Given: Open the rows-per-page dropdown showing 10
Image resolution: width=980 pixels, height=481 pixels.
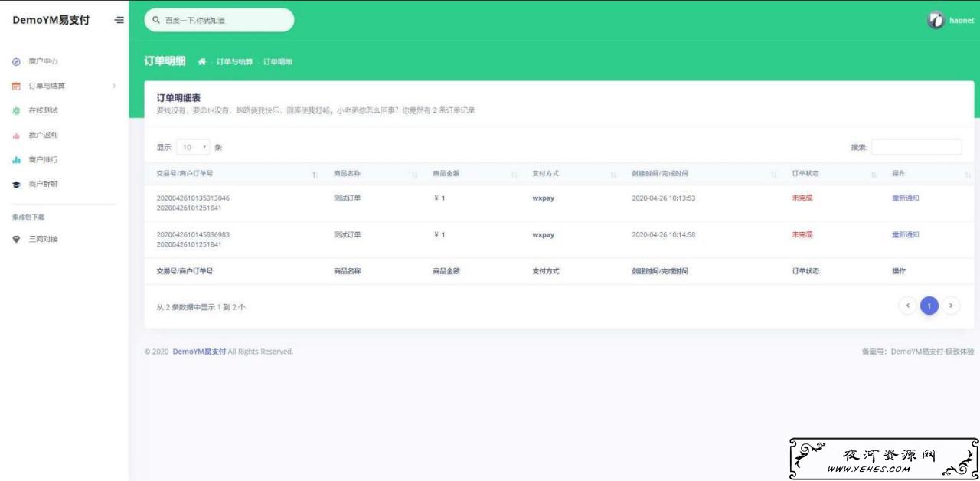Looking at the screenshot, I should (194, 147).
